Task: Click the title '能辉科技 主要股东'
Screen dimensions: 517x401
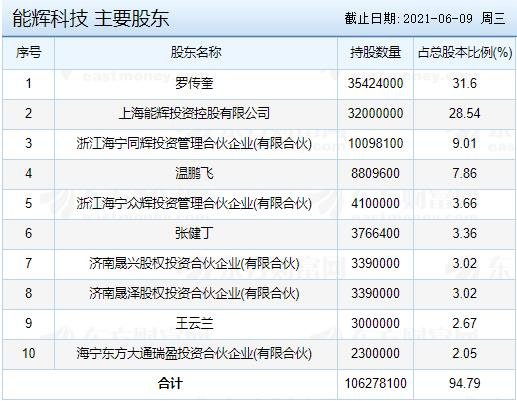Action: 91,18
